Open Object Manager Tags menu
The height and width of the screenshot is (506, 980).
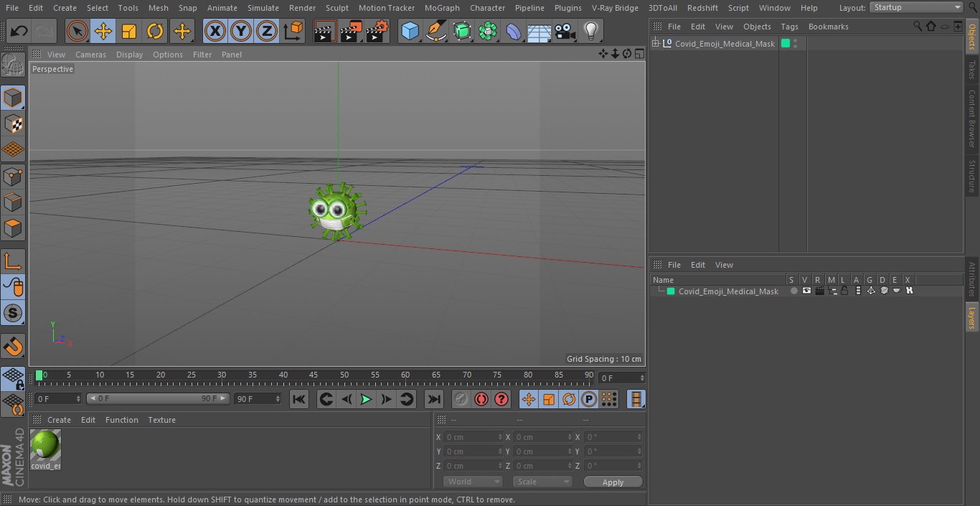pyautogui.click(x=789, y=27)
